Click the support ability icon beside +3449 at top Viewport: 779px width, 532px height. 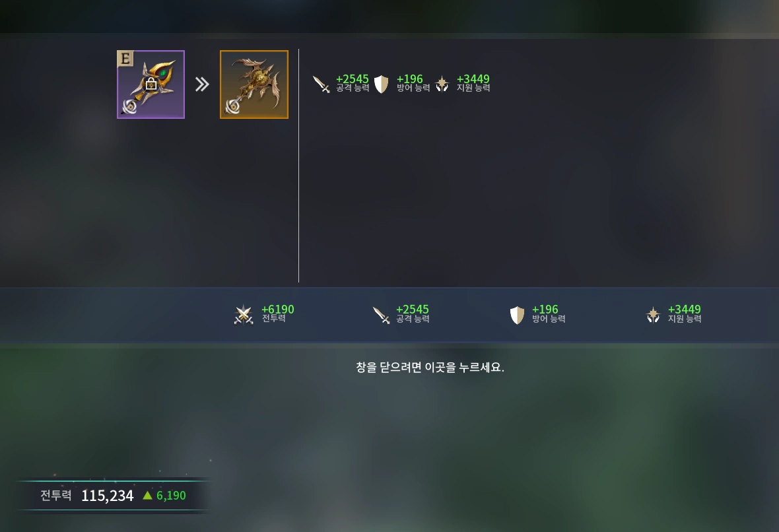(x=442, y=84)
